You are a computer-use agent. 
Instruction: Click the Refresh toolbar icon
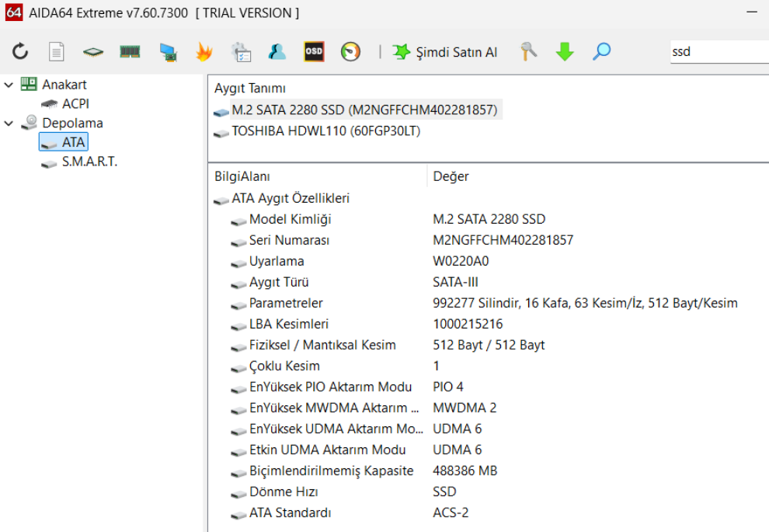[20, 51]
